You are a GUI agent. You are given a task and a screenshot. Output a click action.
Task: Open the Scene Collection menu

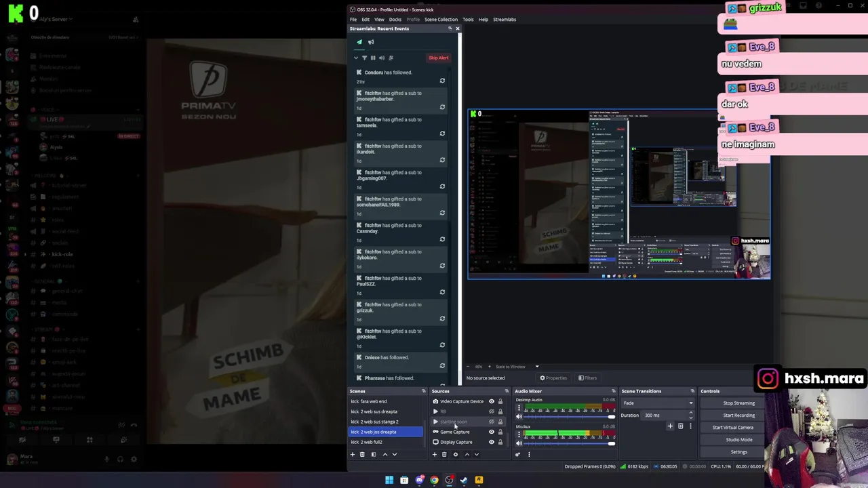coord(441,20)
